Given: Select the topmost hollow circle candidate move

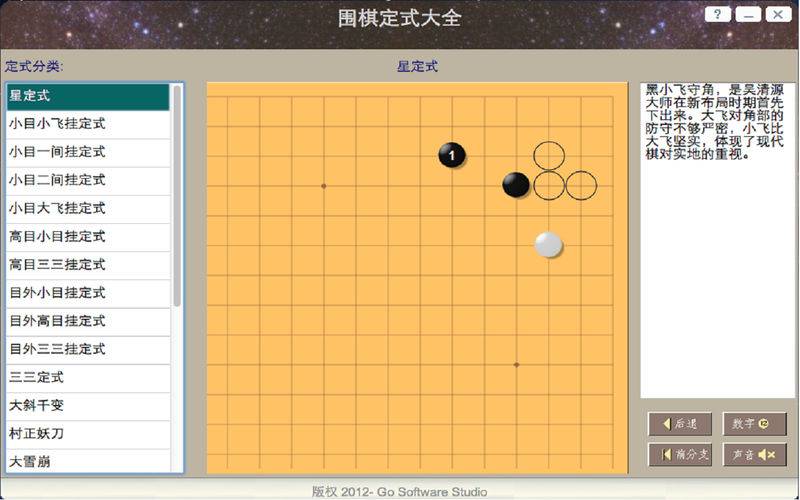Looking at the screenshot, I should [x=549, y=155].
